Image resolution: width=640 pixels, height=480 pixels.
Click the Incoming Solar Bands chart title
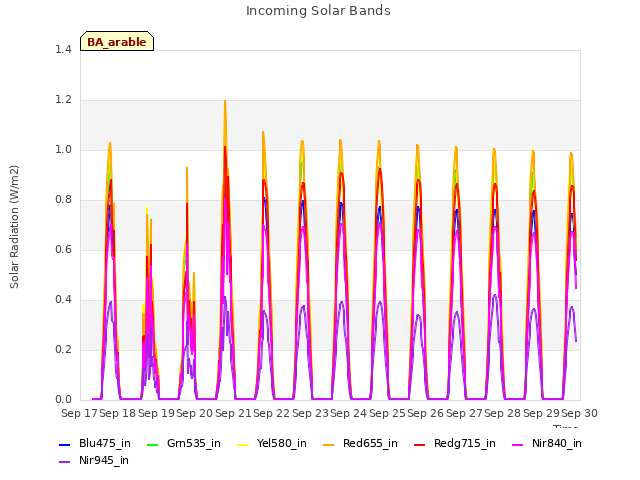pos(318,11)
